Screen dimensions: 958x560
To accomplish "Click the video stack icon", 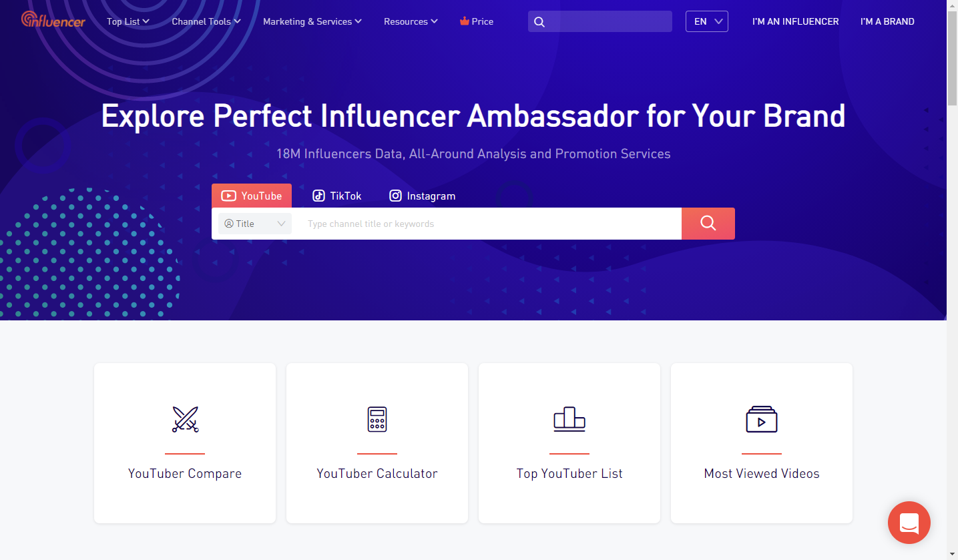I will [762, 419].
